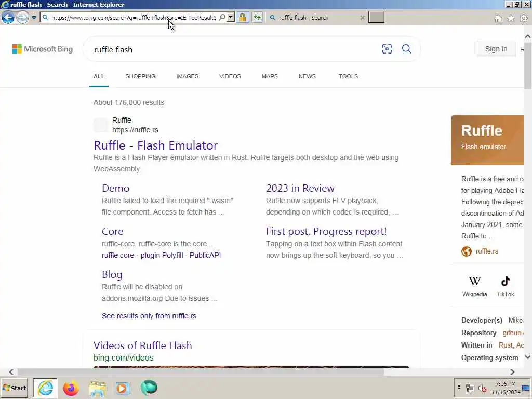This screenshot has height=399, width=532.
Task: Open First post, Progress report! link
Action: [326, 231]
